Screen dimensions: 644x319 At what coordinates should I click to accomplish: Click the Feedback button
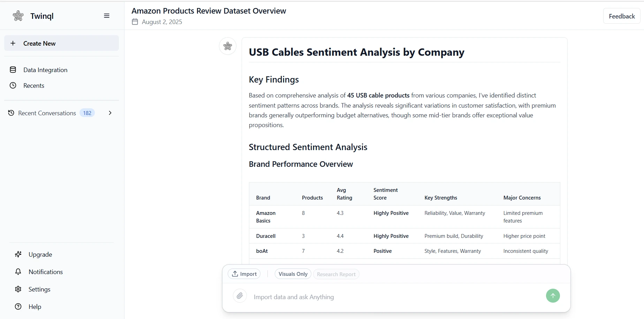point(622,16)
